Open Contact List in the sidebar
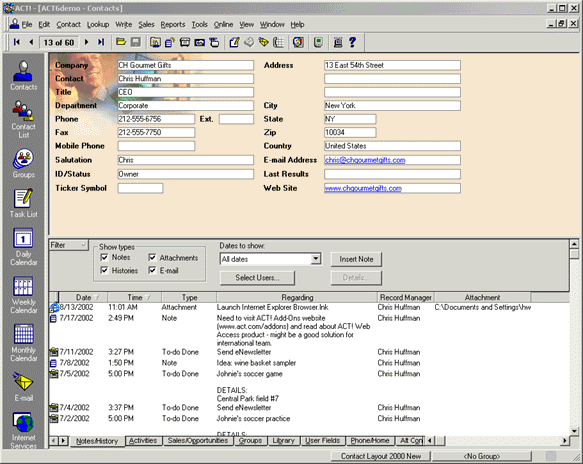Image resolution: width=583 pixels, height=464 pixels. (x=23, y=119)
